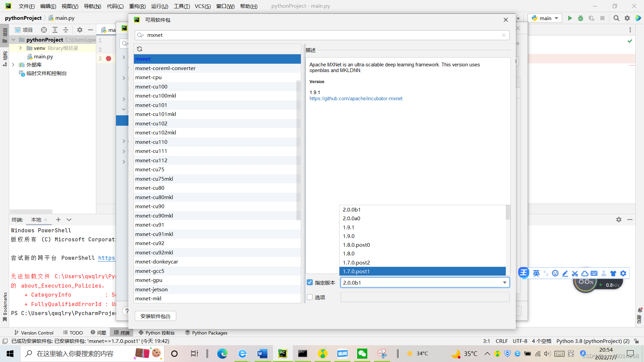Open main.py in project tree
This screenshot has height=362, width=644.
(x=43, y=56)
